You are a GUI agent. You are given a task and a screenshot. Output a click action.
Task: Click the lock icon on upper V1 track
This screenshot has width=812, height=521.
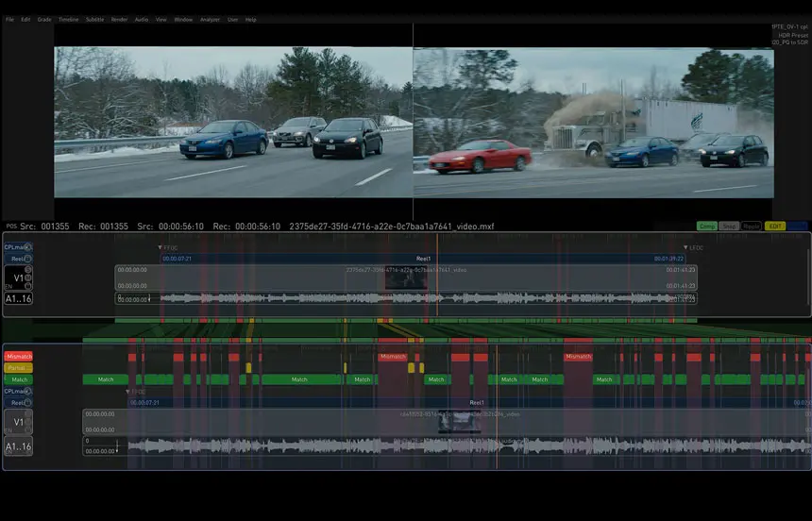click(28, 286)
